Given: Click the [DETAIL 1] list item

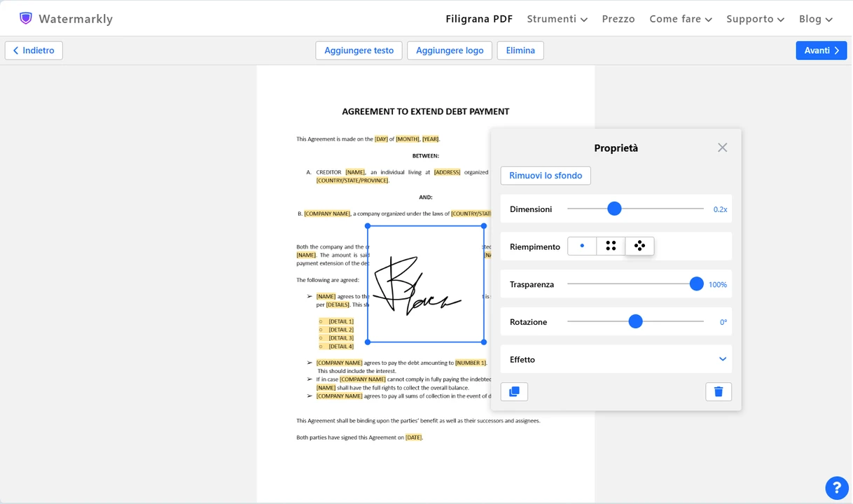Looking at the screenshot, I should (341, 321).
